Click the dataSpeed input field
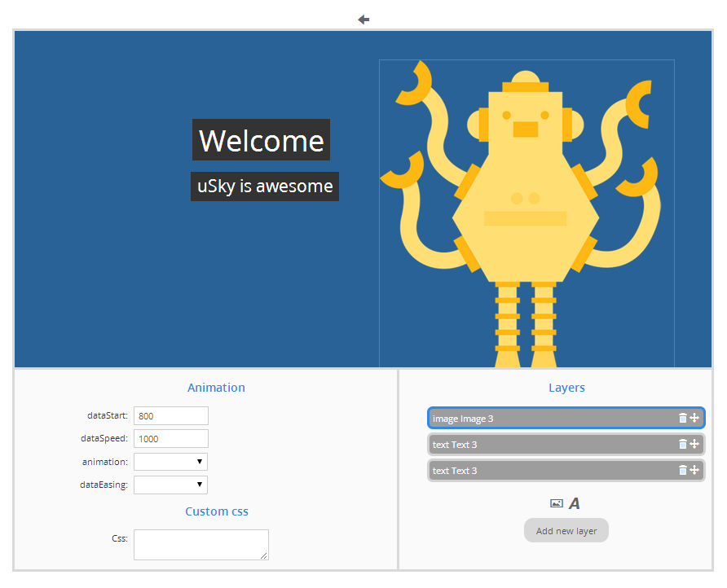The width and height of the screenshot is (727, 588). [171, 438]
